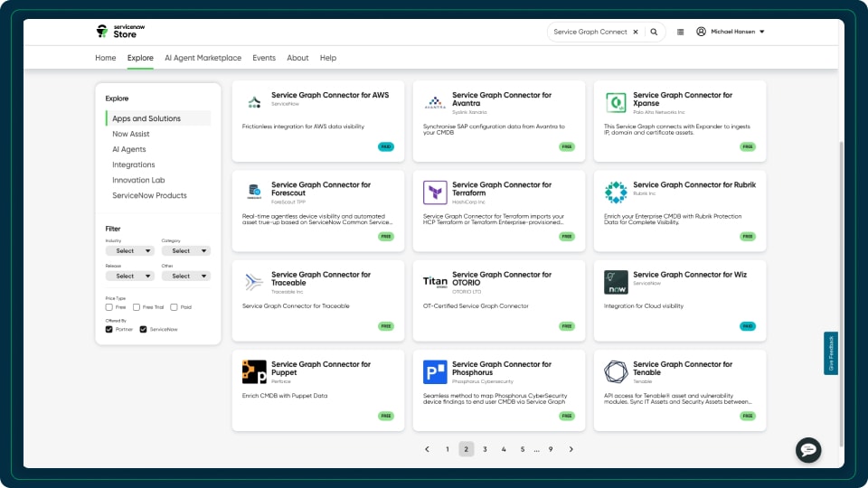Image resolution: width=868 pixels, height=488 pixels.
Task: Check the Free Trial checkbox
Action: [137, 307]
